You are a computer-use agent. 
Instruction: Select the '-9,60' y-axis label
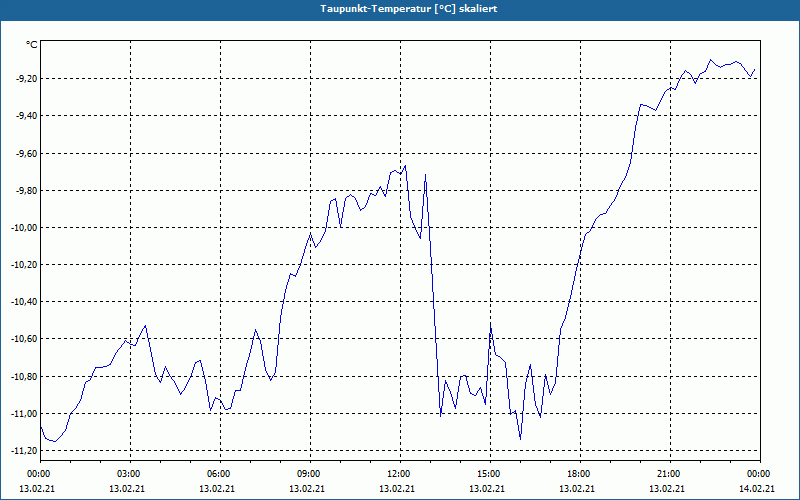(x=26, y=153)
